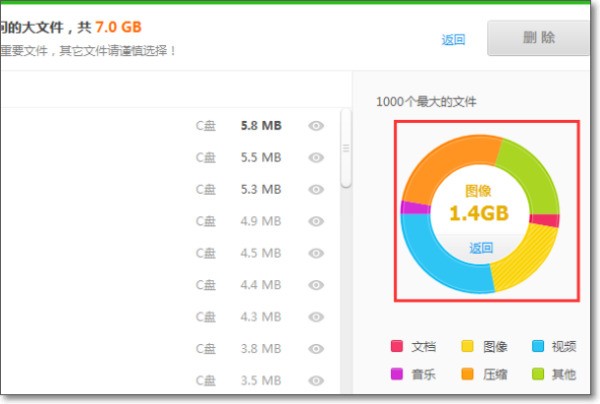Preview the 4.9 MB file via eye icon
The width and height of the screenshot is (600, 404).
click(316, 221)
